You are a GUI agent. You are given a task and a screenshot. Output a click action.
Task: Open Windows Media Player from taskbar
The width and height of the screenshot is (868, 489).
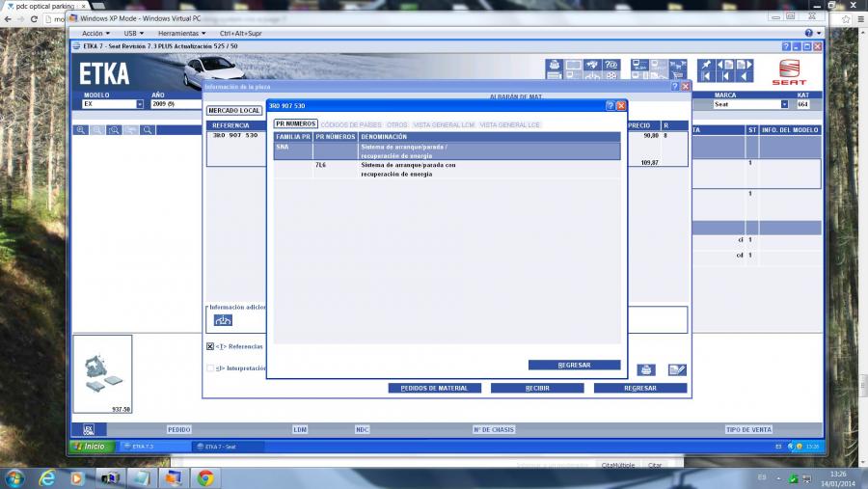[77, 478]
